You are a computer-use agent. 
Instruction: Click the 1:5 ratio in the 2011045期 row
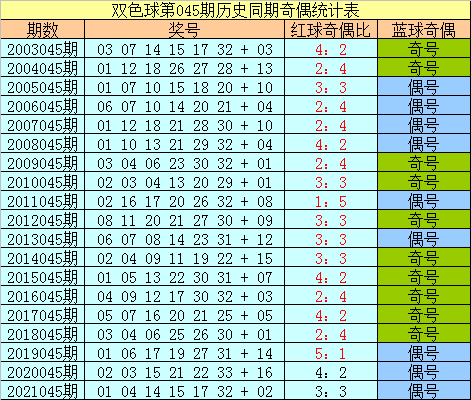[331, 201]
